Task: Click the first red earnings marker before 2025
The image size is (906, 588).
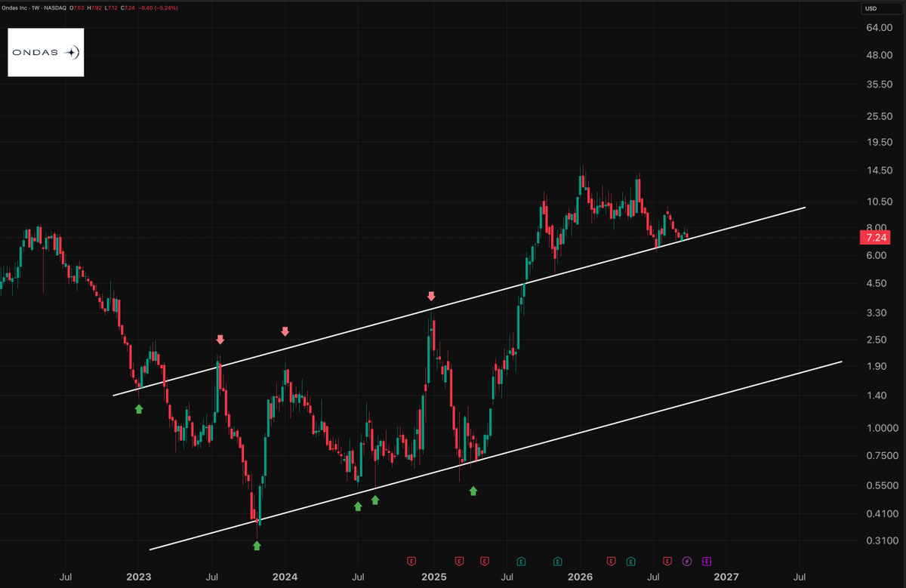Action: 411,561
